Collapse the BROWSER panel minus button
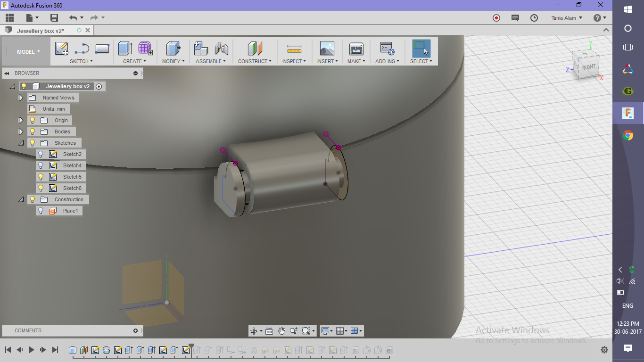The height and width of the screenshot is (362, 644). pos(136,73)
